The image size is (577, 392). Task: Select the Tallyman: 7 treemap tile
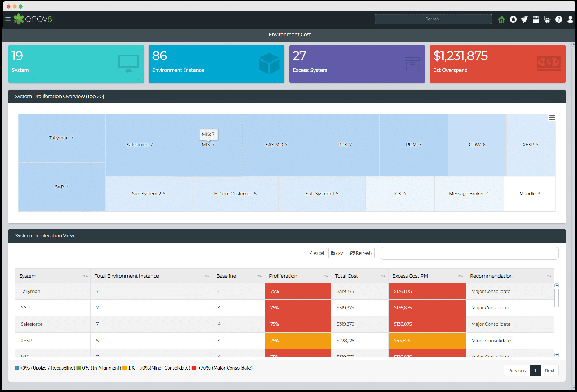[62, 138]
